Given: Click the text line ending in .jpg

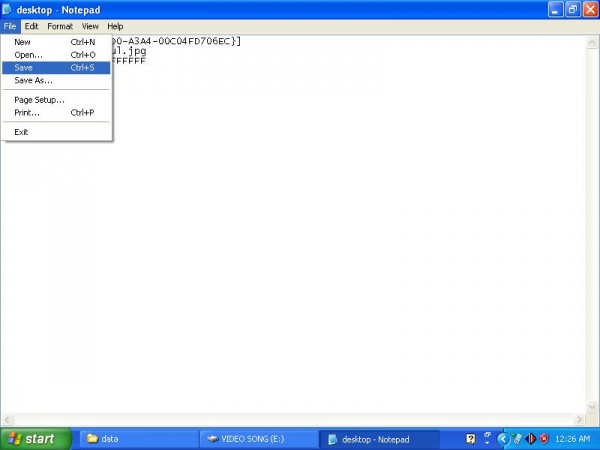Looking at the screenshot, I should coord(129,51).
